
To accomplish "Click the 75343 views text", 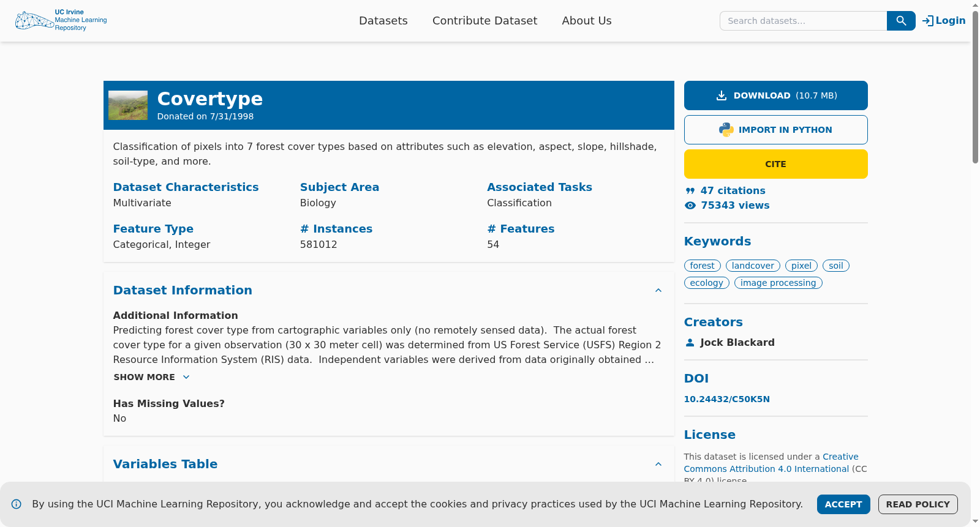I will click(736, 206).
